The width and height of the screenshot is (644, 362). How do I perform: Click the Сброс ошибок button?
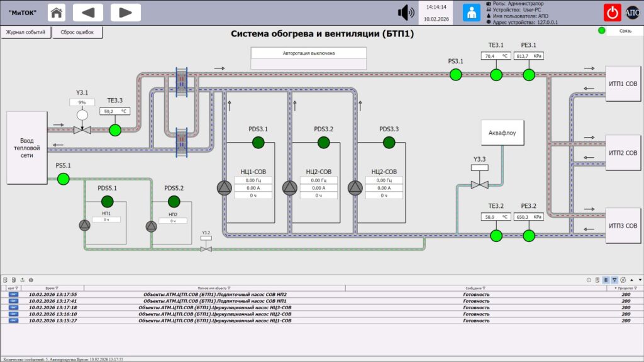(x=77, y=32)
